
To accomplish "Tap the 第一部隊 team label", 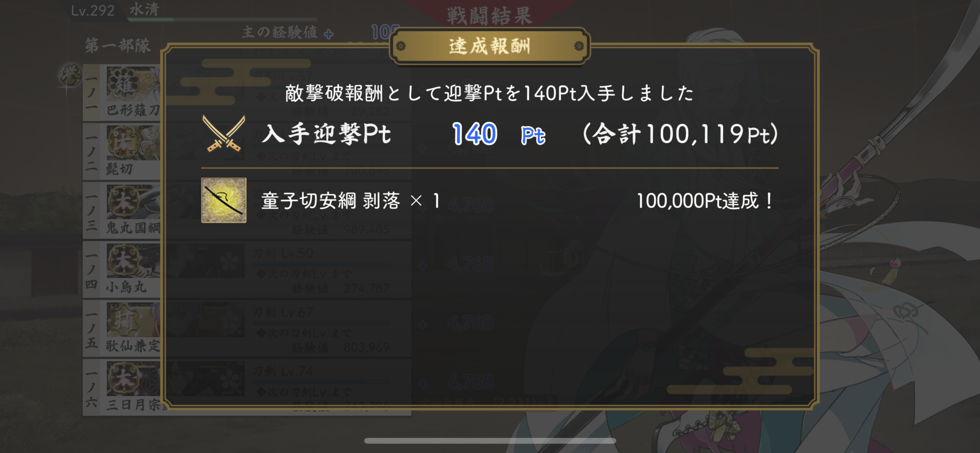I will point(118,45).
